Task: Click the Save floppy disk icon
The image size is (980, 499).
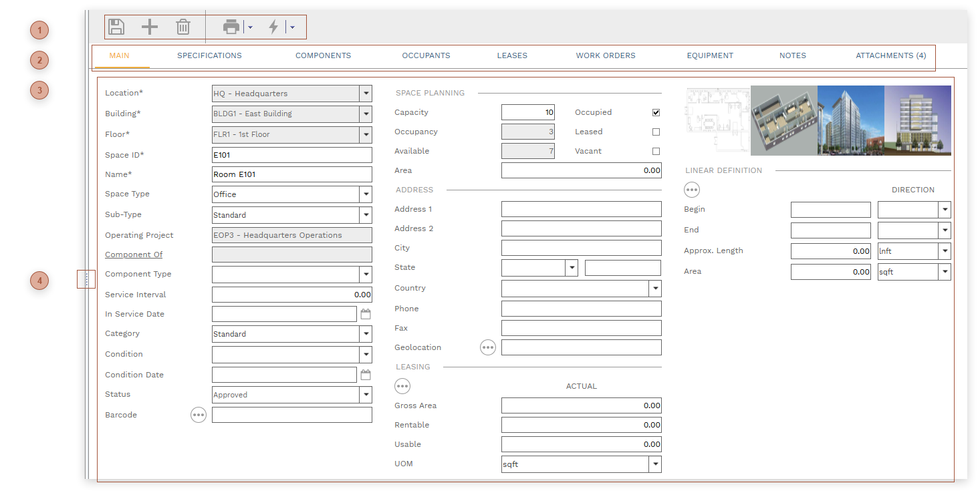Action: (116, 27)
